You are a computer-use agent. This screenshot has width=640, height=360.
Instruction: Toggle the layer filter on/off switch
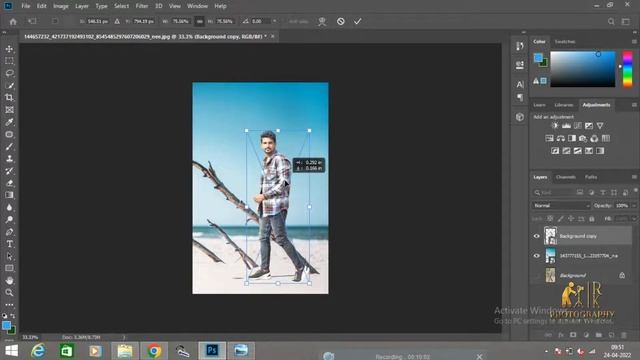(636, 191)
